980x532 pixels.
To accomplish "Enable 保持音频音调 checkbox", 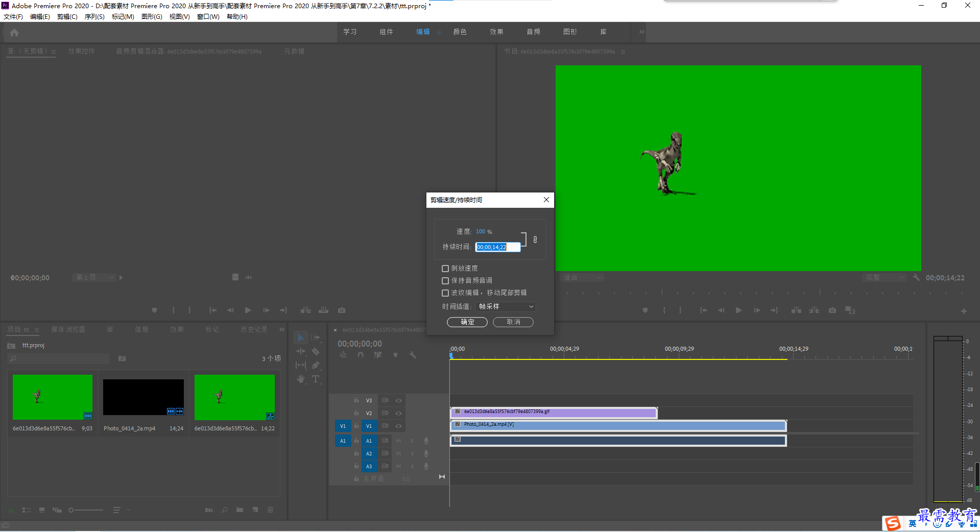I will [x=445, y=281].
